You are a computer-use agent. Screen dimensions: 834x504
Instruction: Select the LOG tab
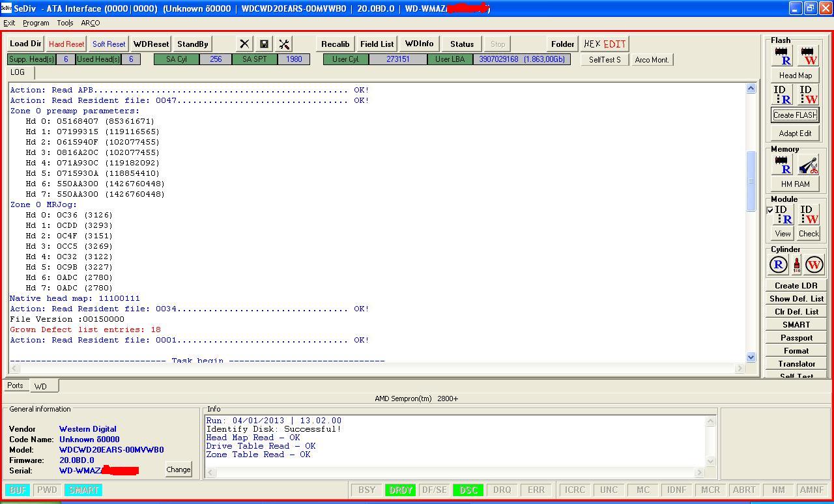[x=18, y=72]
